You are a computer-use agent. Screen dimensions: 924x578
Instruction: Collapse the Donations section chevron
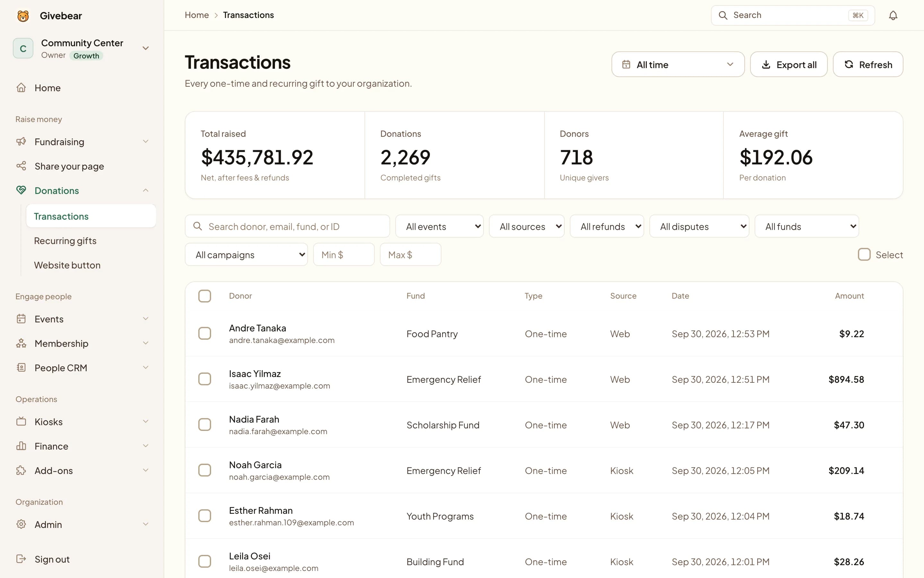[x=145, y=190]
